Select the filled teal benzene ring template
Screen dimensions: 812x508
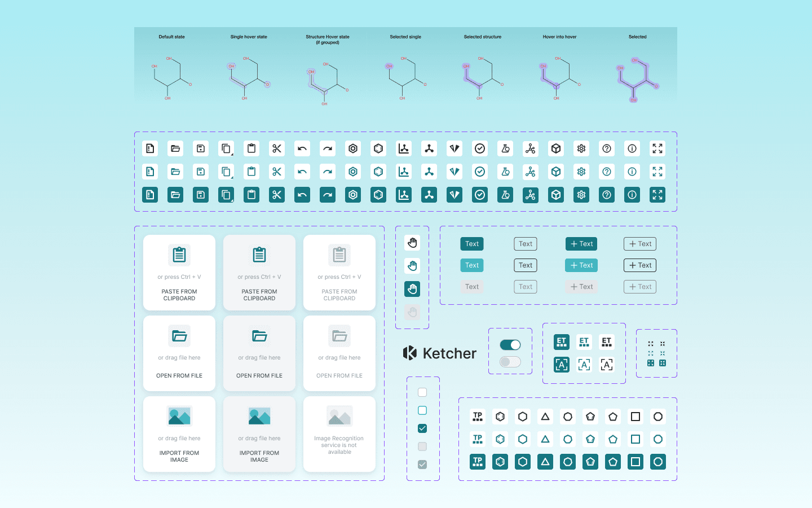[500, 462]
